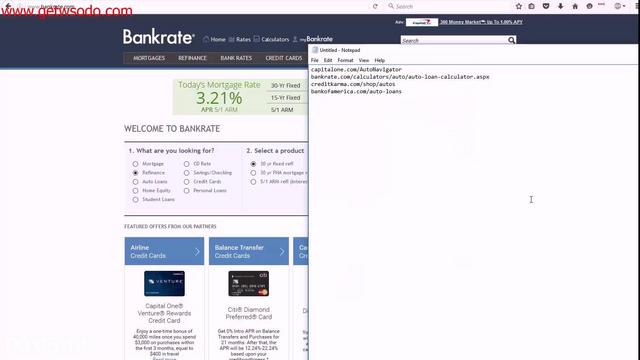Select the 30 yr fixed refi product
640x360 pixels.
pos(253,164)
